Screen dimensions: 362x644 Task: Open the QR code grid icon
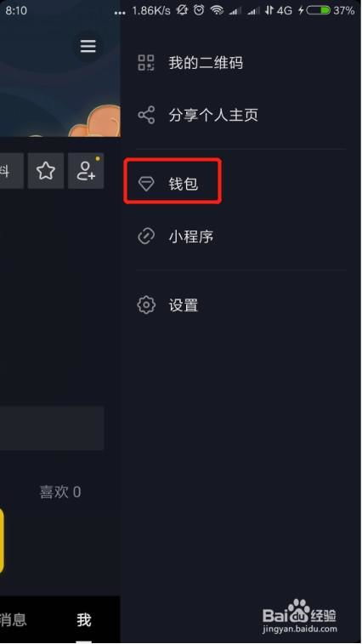coord(146,63)
